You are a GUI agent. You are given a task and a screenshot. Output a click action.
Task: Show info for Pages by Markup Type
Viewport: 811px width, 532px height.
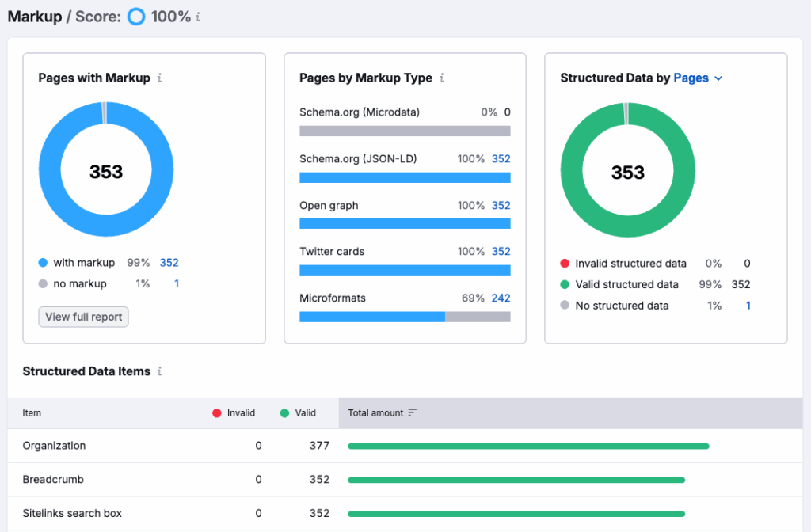click(x=442, y=78)
